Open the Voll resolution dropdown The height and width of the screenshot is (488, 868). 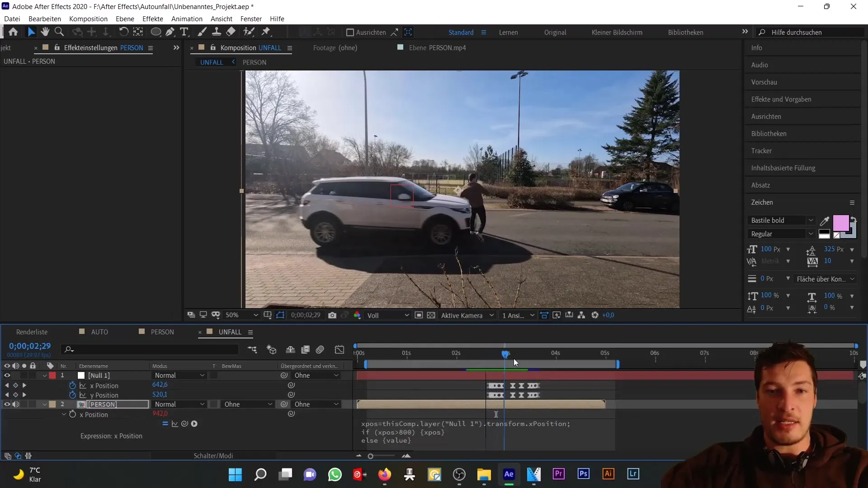[387, 315]
